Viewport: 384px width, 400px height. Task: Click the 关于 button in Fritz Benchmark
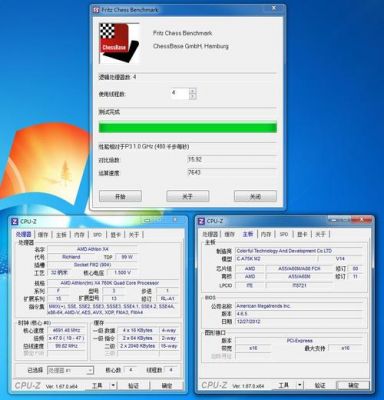click(188, 196)
